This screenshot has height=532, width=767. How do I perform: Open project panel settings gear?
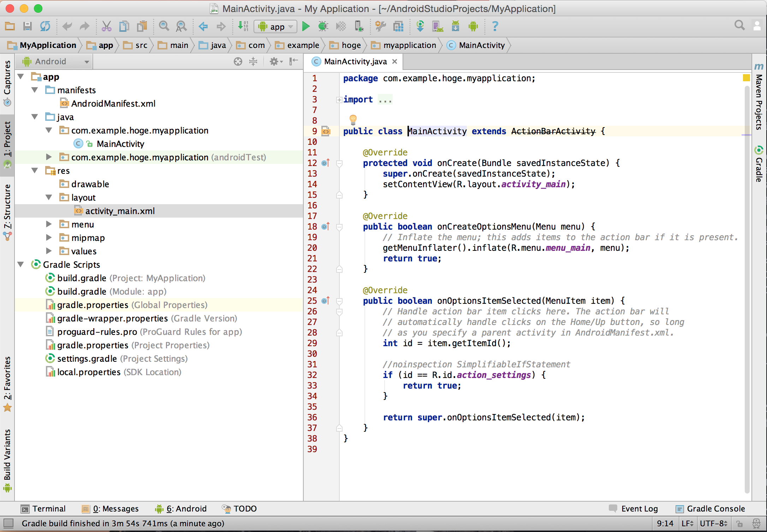pyautogui.click(x=276, y=61)
